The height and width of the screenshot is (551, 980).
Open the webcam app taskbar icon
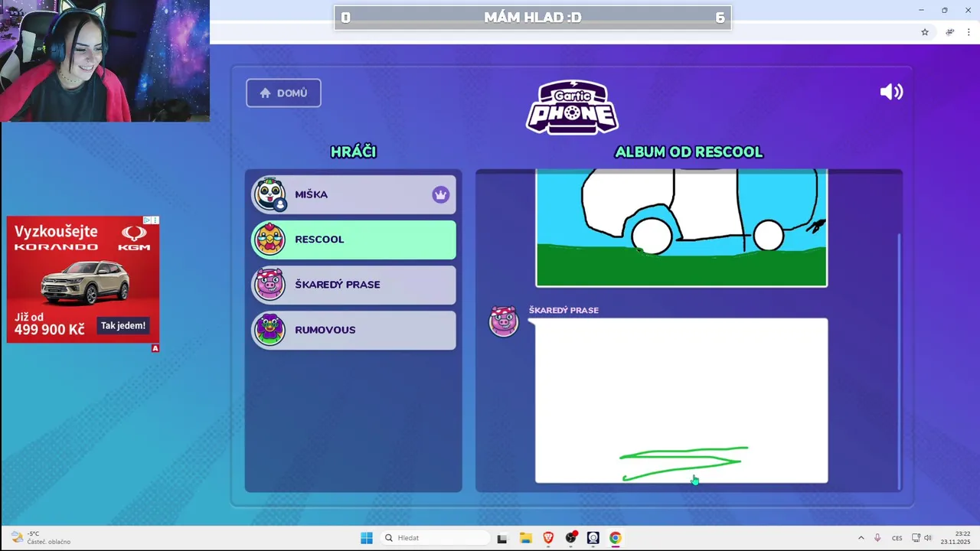point(593,538)
